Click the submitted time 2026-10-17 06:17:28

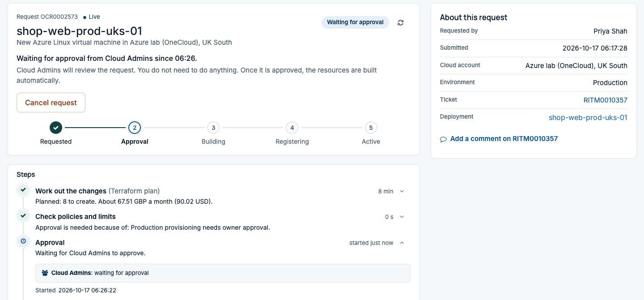coord(595,48)
